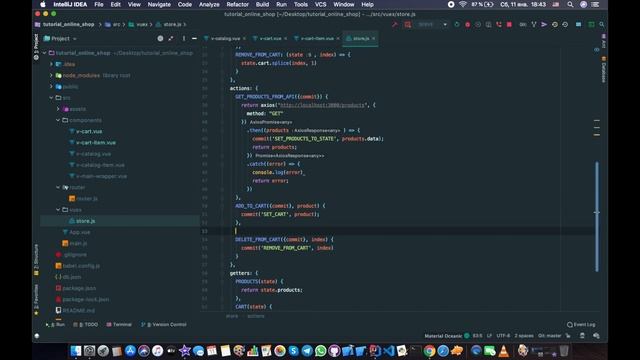This screenshot has height=360, width=640.
Task: Click the Search Everywhere magnifier in toolbar
Action: point(602,24)
